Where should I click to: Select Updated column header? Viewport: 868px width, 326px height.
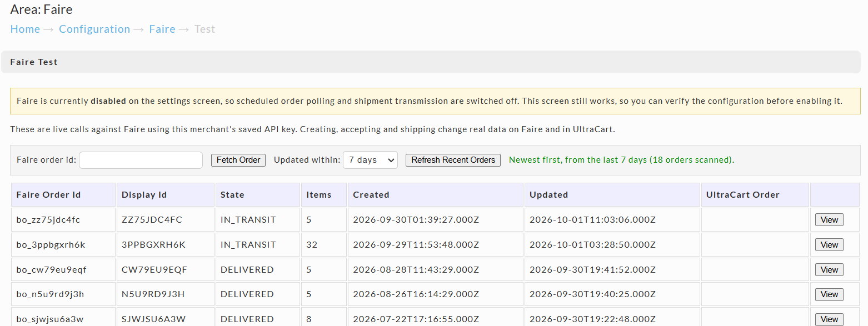(x=612, y=195)
